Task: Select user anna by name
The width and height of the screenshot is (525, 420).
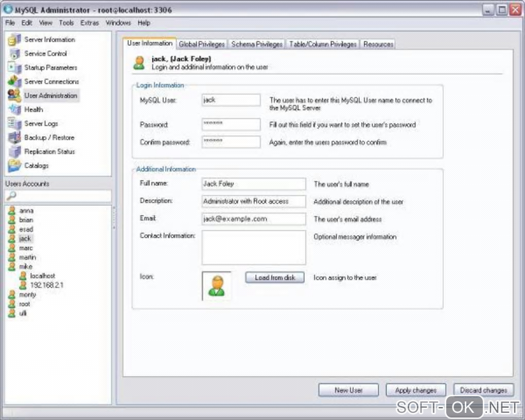Action: click(26, 211)
